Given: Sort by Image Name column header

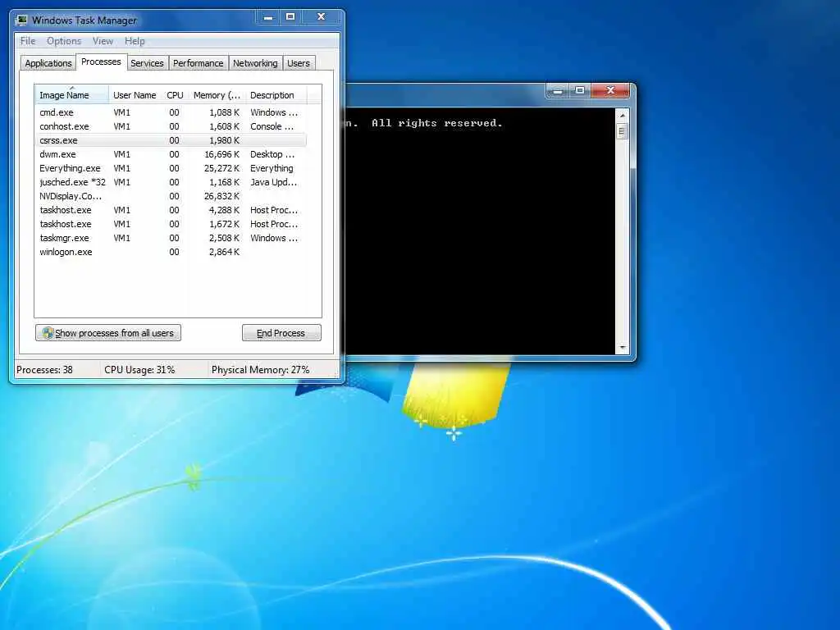Looking at the screenshot, I should point(72,95).
